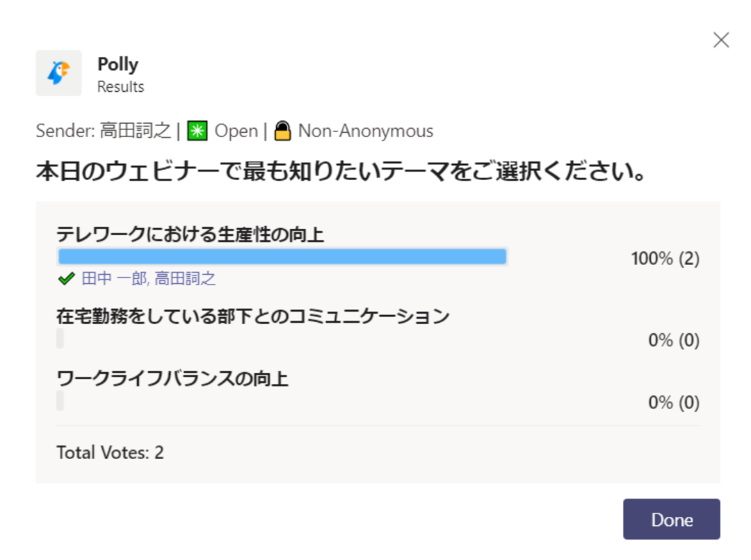Click the 0% (0) count for 在宅勤務 option
Image resolution: width=751 pixels, height=560 pixels.
[674, 340]
